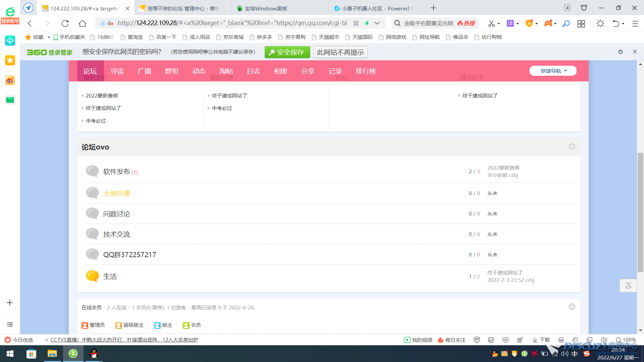This screenshot has height=362, width=644.
Task: Click the translate icon in toolbar
Action: tap(510, 23)
